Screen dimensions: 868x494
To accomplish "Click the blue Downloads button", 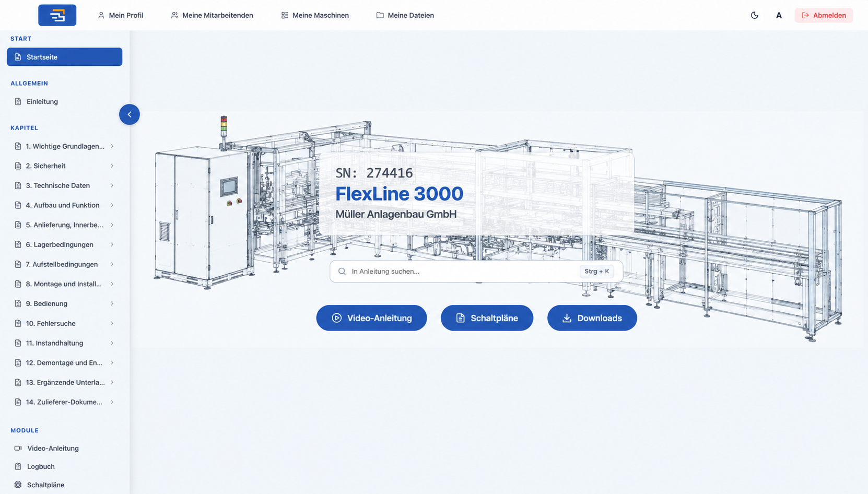I will [592, 318].
